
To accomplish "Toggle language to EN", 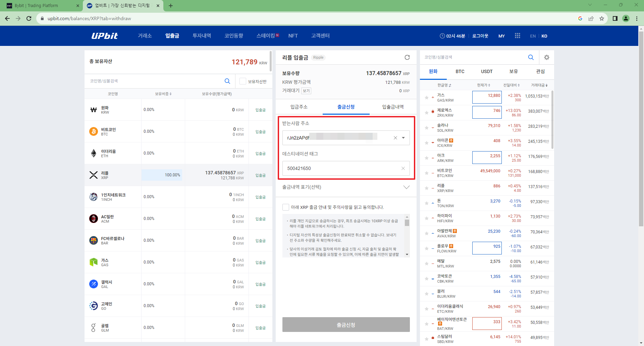I will click(533, 36).
